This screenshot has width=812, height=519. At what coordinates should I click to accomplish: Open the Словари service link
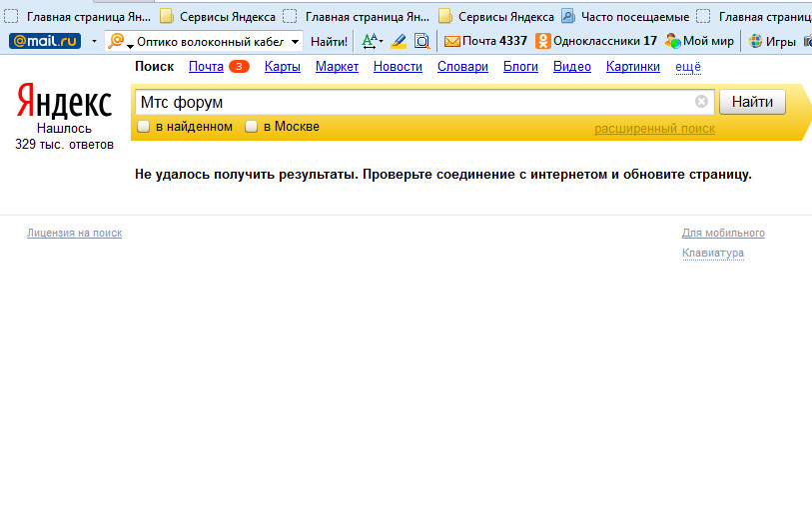[462, 67]
